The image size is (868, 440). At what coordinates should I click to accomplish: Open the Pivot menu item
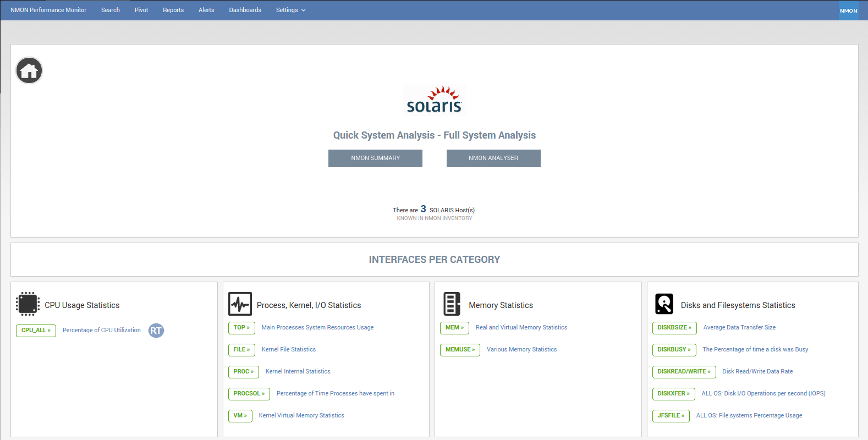pyautogui.click(x=141, y=10)
